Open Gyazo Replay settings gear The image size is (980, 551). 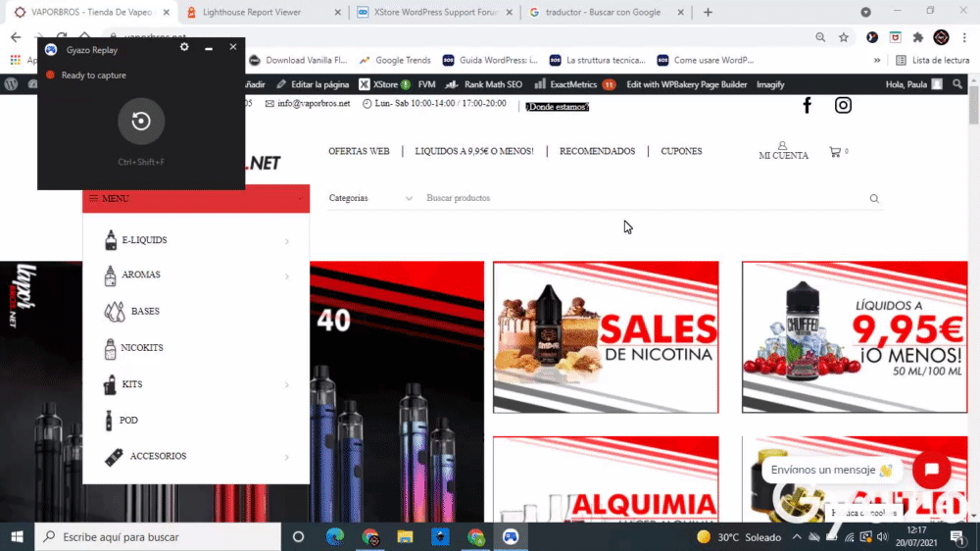[184, 47]
